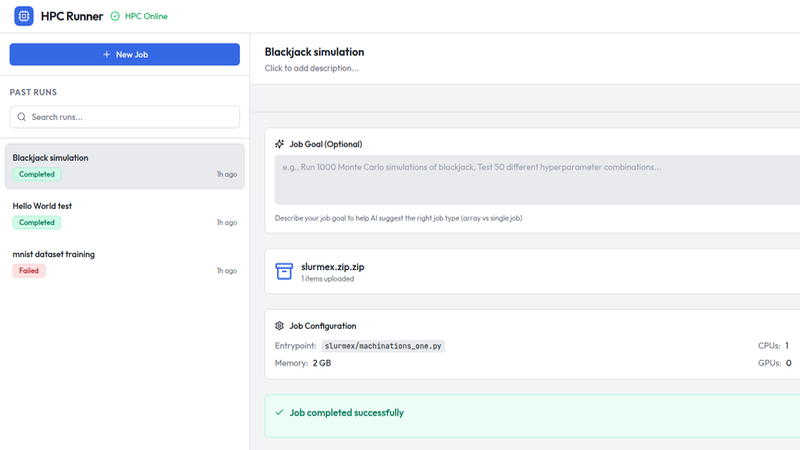The width and height of the screenshot is (800, 450).
Task: Focus the Search runs input field
Action: (132, 117)
